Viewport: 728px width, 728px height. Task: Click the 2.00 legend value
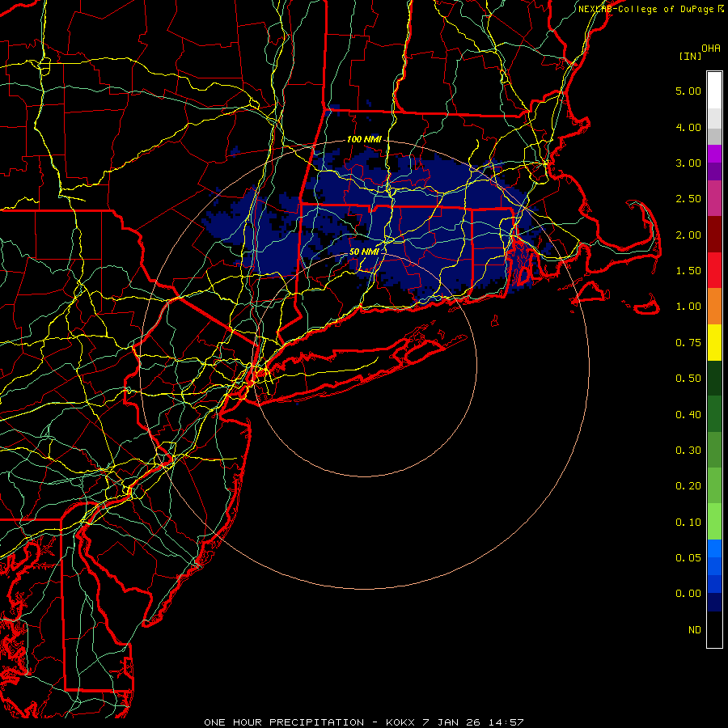click(x=688, y=235)
